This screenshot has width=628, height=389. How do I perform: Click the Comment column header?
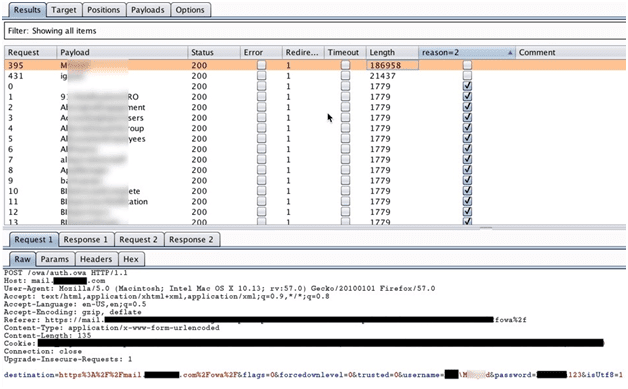click(x=571, y=52)
